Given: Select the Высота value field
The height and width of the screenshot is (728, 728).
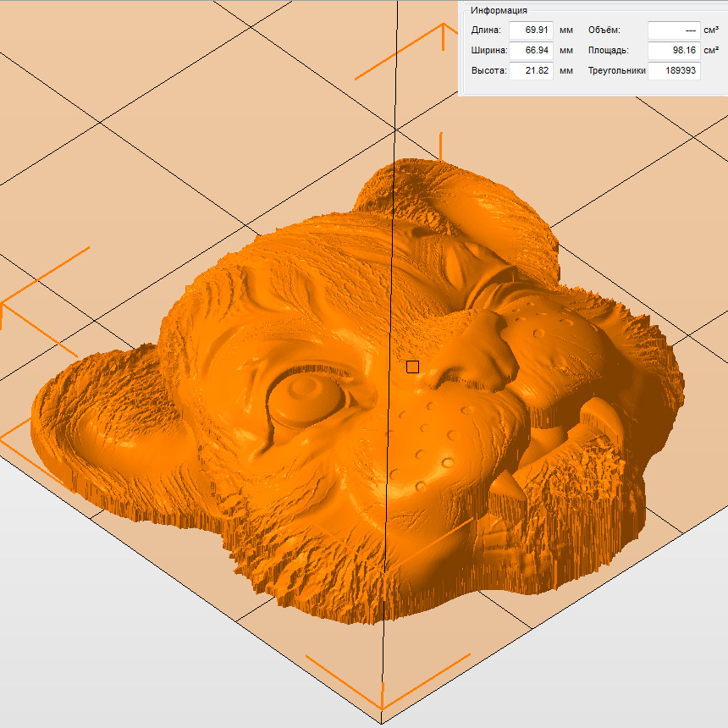Looking at the screenshot, I should pyautogui.click(x=532, y=71).
